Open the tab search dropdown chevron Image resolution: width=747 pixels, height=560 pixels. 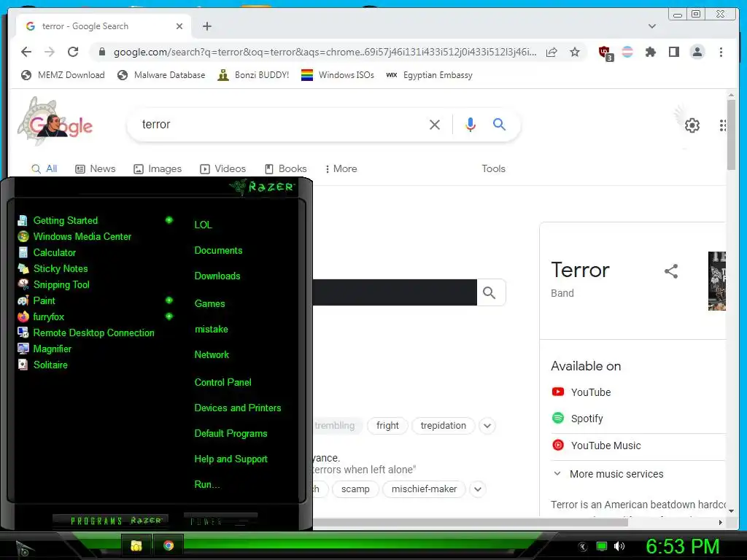pyautogui.click(x=652, y=26)
